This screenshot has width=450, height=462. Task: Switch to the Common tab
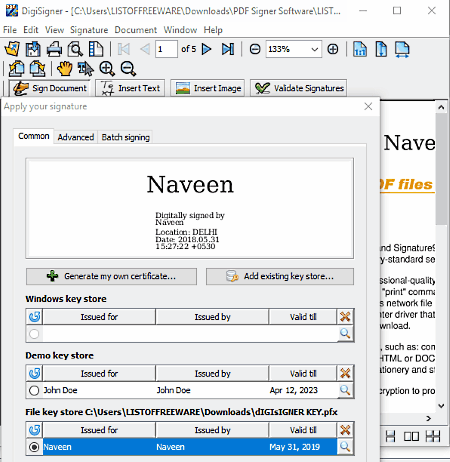coord(34,136)
